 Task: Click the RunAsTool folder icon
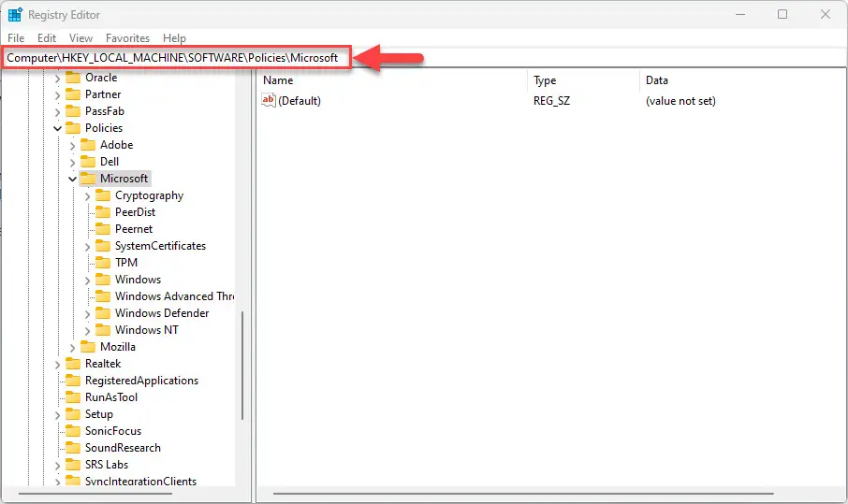[x=73, y=397]
